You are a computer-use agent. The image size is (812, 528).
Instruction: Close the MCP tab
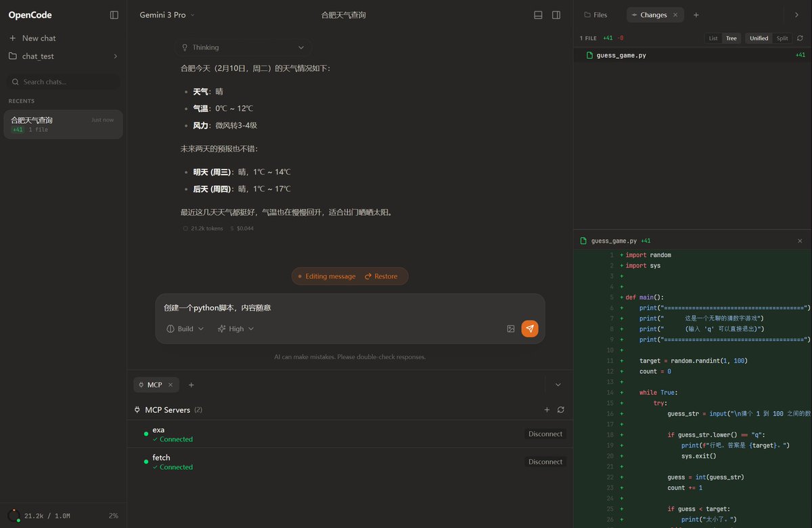coord(171,385)
